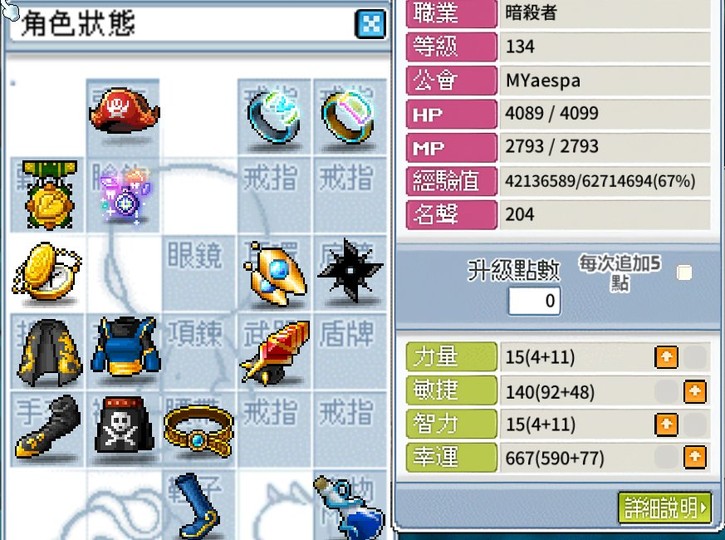Click the 升級點數 points input field

(x=535, y=301)
